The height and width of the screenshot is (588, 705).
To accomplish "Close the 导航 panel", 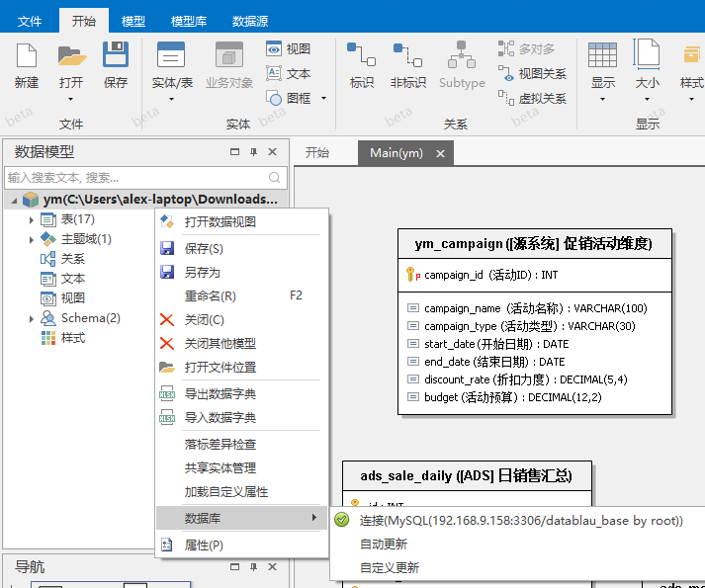I will coord(272,567).
